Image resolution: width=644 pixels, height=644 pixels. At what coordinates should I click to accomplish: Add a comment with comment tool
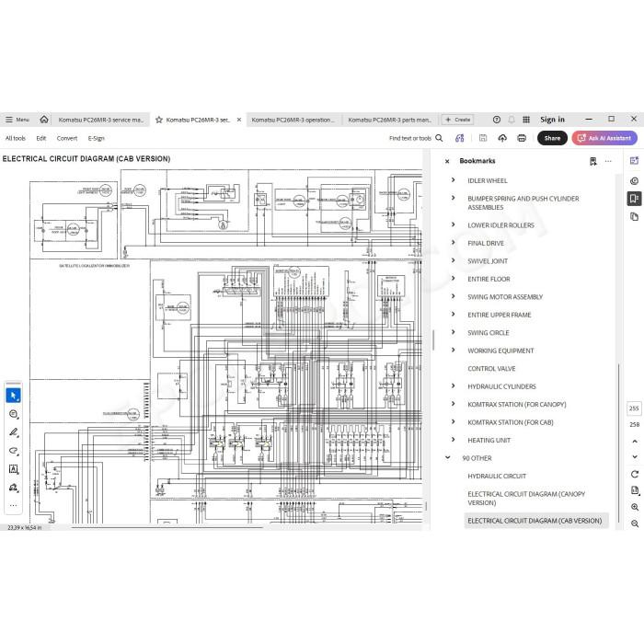click(x=13, y=414)
